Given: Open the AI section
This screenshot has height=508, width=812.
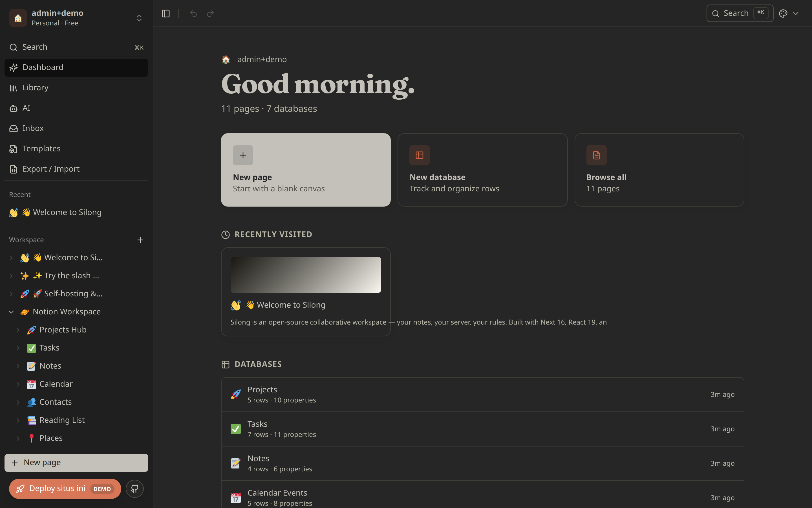Looking at the screenshot, I should (76, 108).
